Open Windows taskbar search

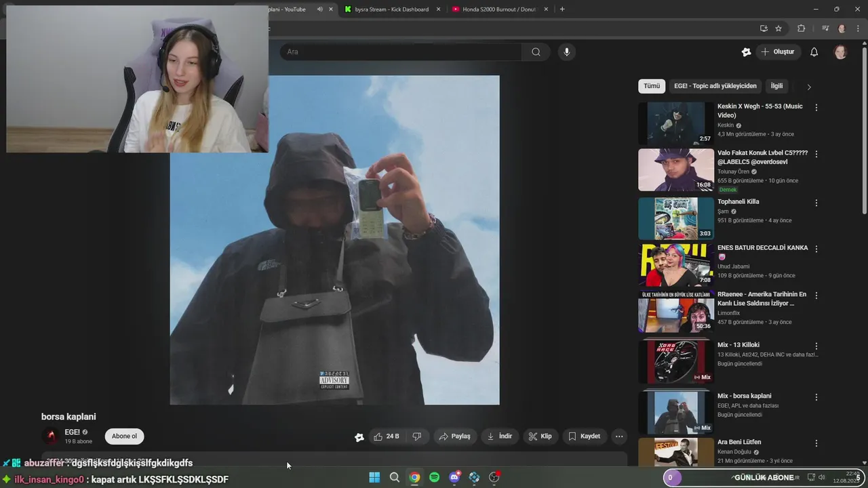click(x=394, y=477)
